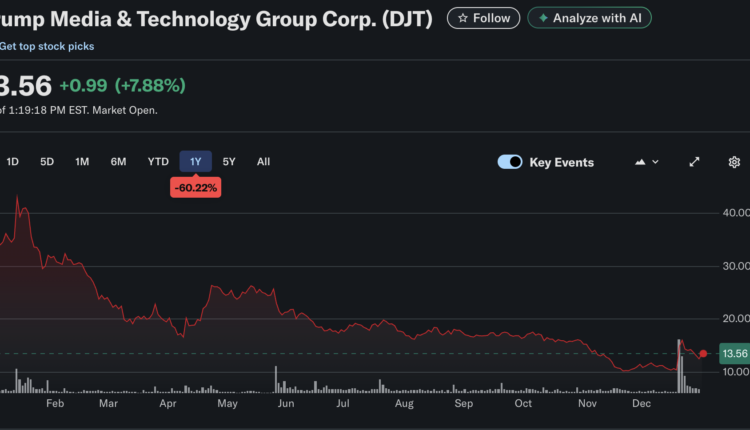Expand the chart to full screen

694,162
